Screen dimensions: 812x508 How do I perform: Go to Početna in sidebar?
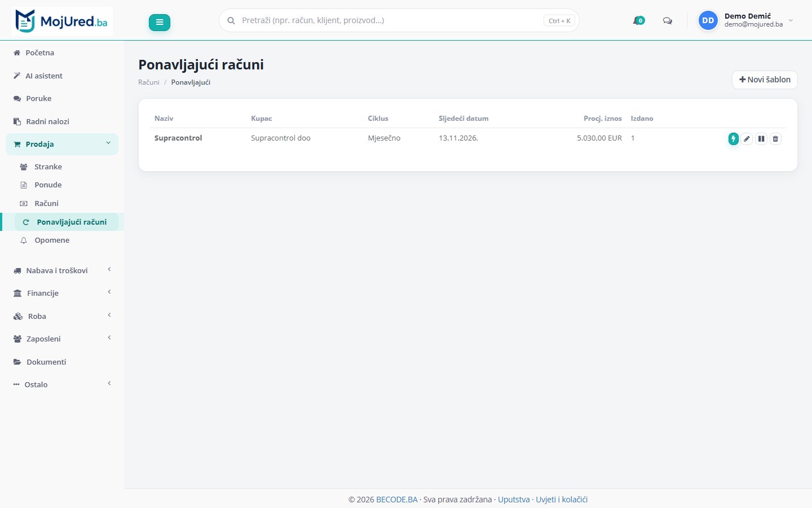point(62,52)
